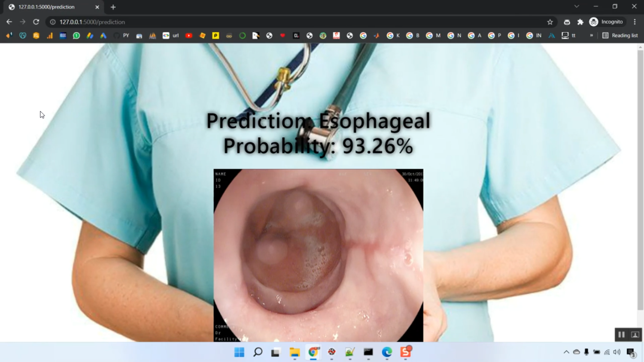The image size is (644, 362).
Task: Open the YouTube bookmark
Action: [x=188, y=36]
